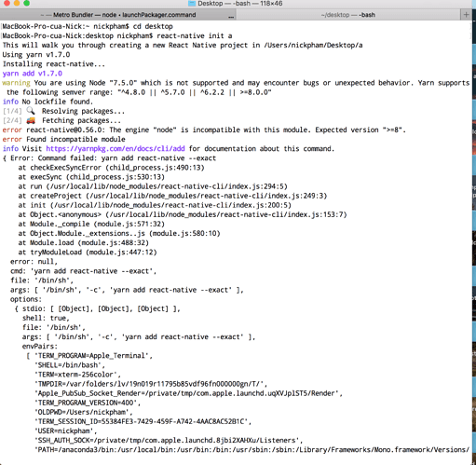Viewport: 476px width, 465px height.
Task: Click the Desktop folder icon in title bar
Action: [x=192, y=4]
